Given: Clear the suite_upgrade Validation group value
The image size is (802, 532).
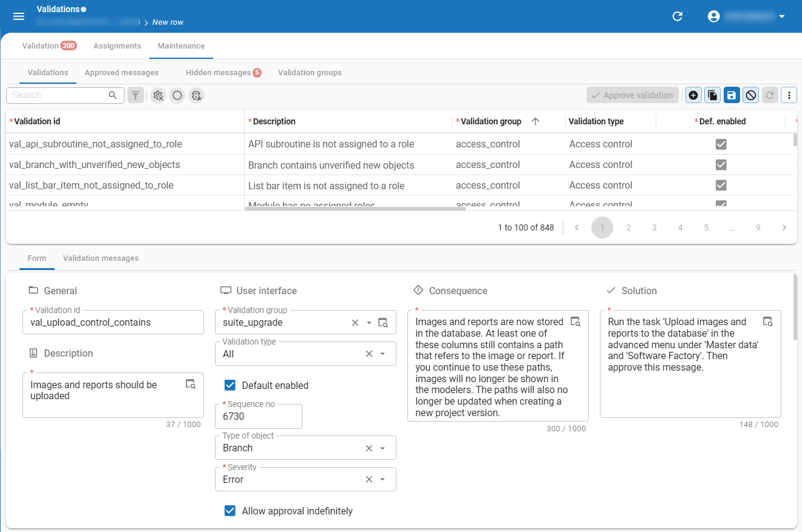Looking at the screenshot, I should pos(355,323).
